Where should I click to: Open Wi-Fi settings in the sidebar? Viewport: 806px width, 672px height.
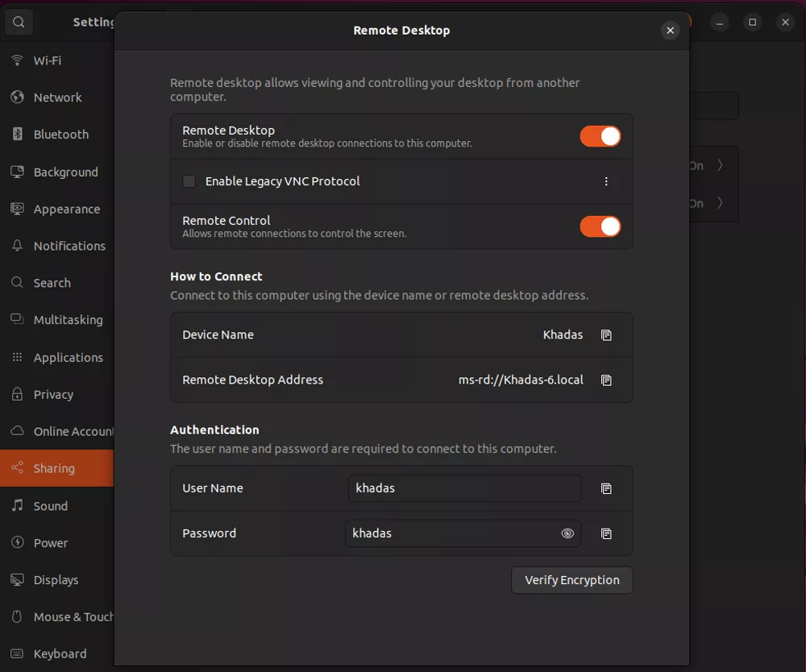57,60
